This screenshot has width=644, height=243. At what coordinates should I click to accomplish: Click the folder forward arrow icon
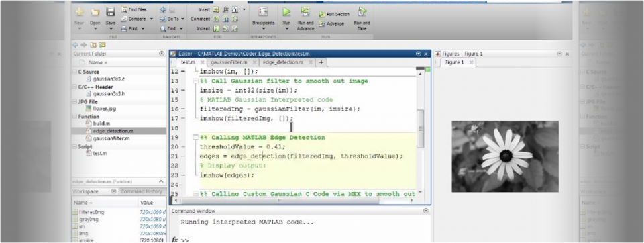pyautogui.click(x=84, y=45)
